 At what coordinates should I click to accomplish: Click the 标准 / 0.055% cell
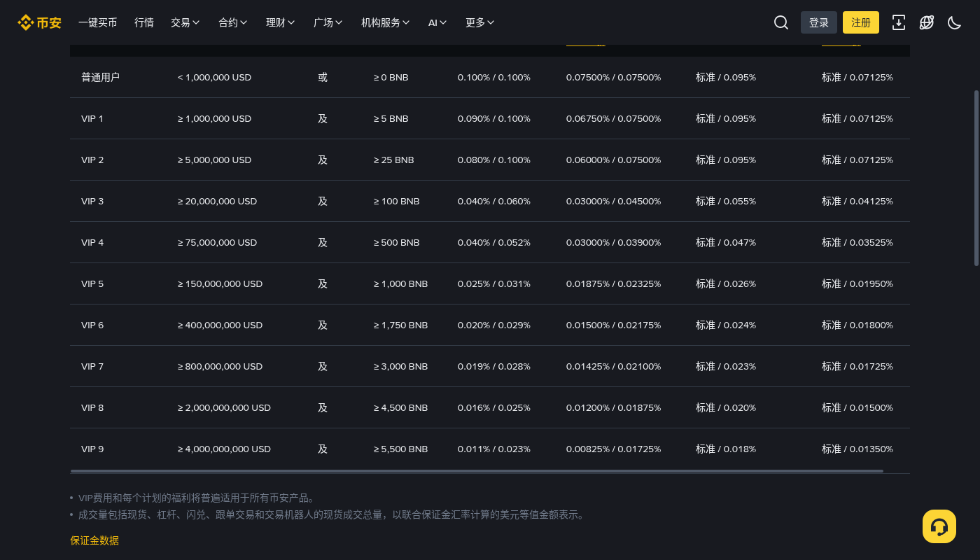tap(726, 201)
